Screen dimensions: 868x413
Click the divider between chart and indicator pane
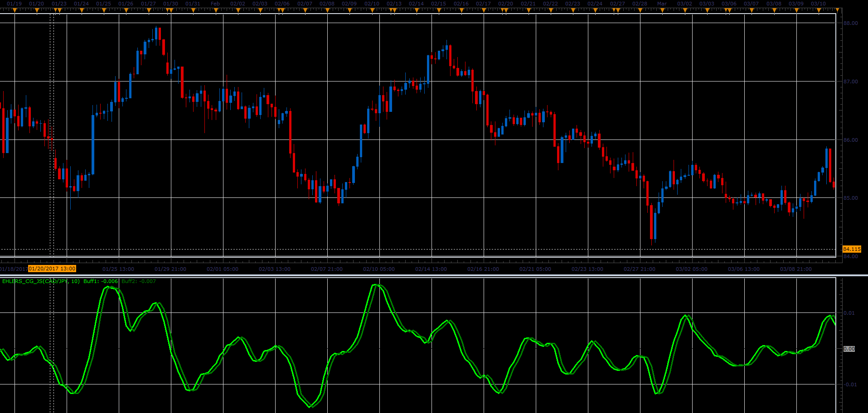tap(434, 275)
